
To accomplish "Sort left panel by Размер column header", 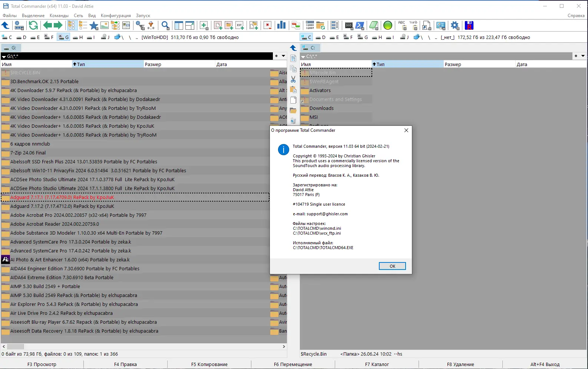I will coord(179,64).
